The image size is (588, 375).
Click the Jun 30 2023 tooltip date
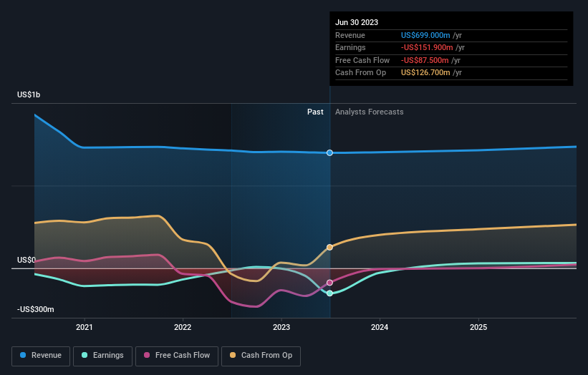pyautogui.click(x=357, y=22)
